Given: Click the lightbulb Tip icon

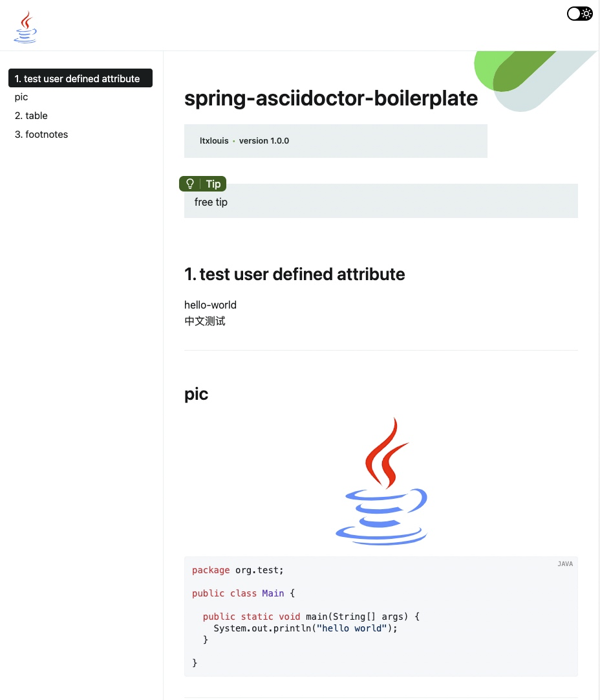Looking at the screenshot, I should 190,184.
